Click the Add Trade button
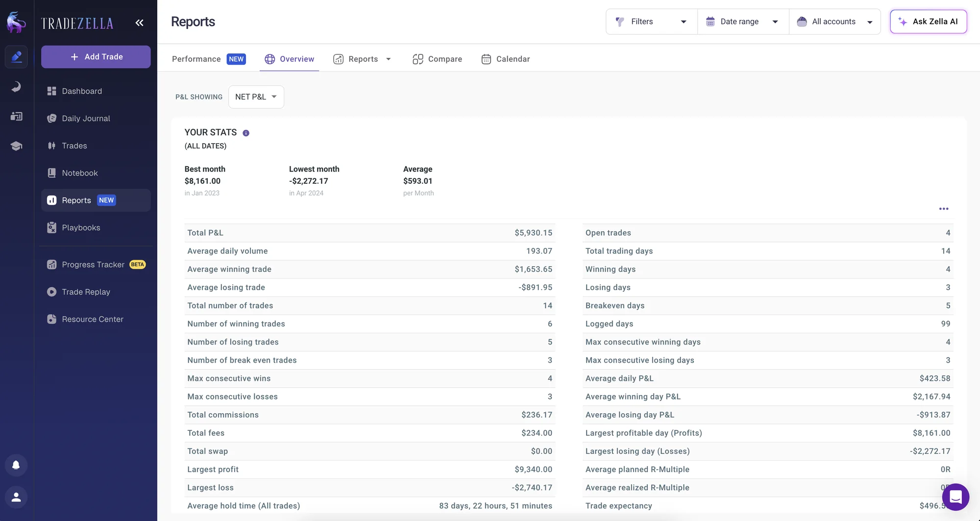 point(96,57)
